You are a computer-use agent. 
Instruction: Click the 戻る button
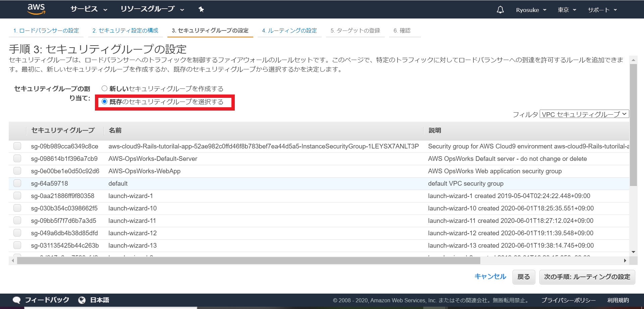coord(524,277)
